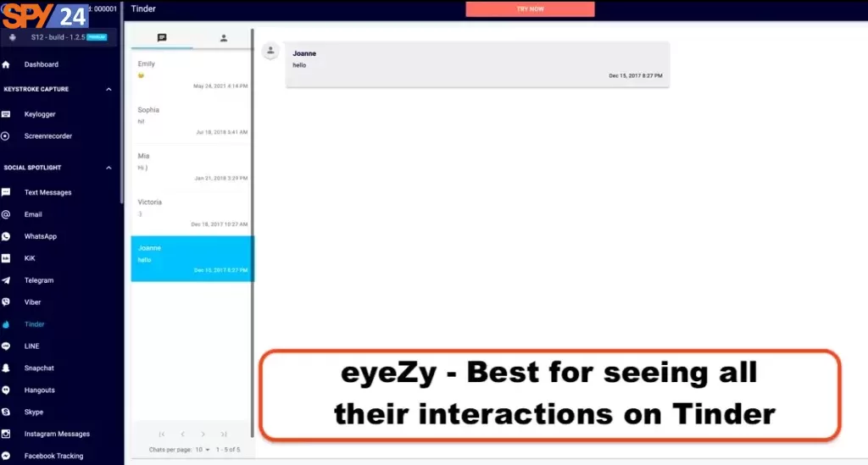
Task: Open the Snapchat menu item
Action: point(39,368)
